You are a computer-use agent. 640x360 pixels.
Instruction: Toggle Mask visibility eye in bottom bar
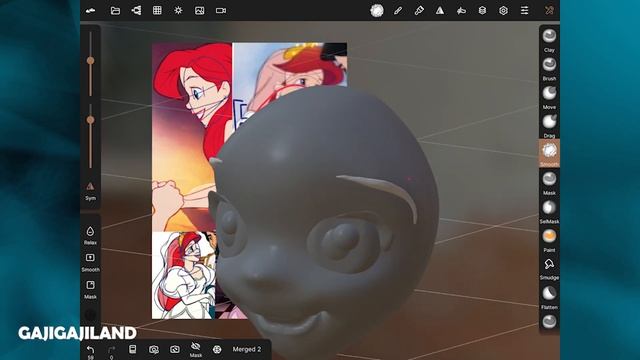click(x=196, y=349)
